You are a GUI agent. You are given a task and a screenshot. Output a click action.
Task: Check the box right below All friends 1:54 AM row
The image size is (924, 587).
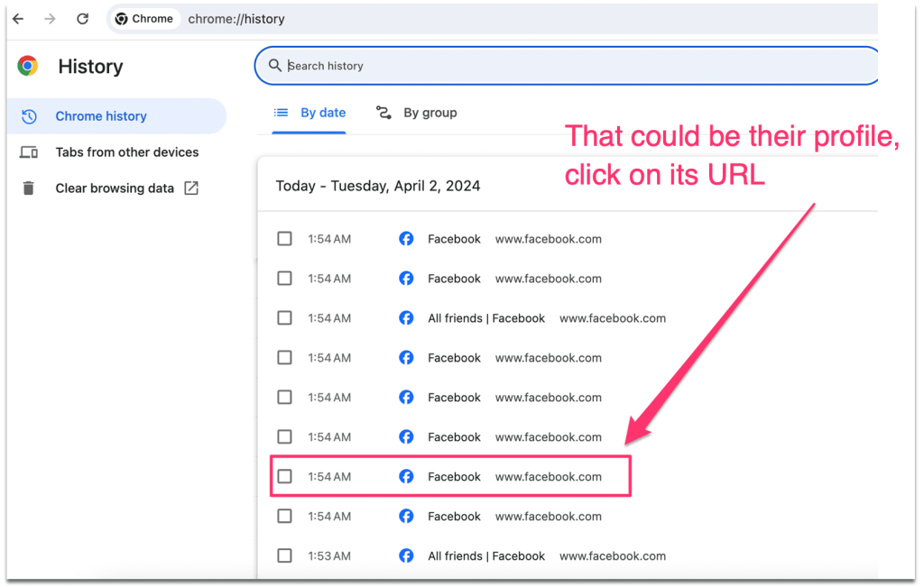click(x=284, y=358)
